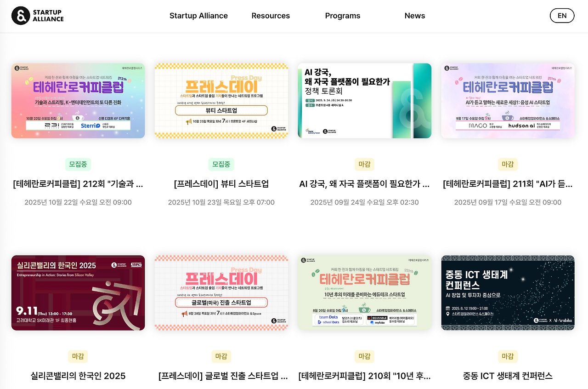Click the Startup Alliance logo icon
The width and height of the screenshot is (588, 389).
click(21, 16)
